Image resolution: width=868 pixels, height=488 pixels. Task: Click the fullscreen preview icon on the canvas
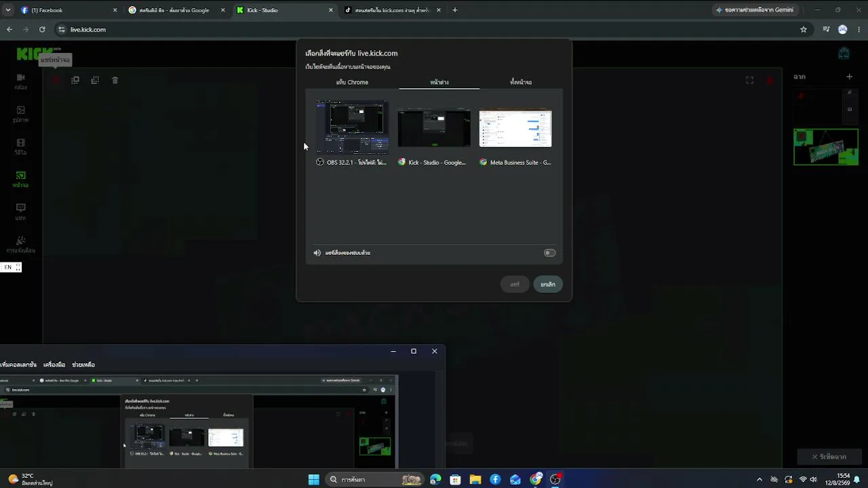coord(749,80)
